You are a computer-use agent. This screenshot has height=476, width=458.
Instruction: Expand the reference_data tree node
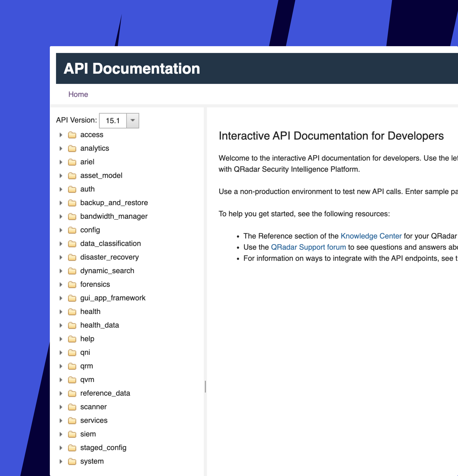coord(61,393)
